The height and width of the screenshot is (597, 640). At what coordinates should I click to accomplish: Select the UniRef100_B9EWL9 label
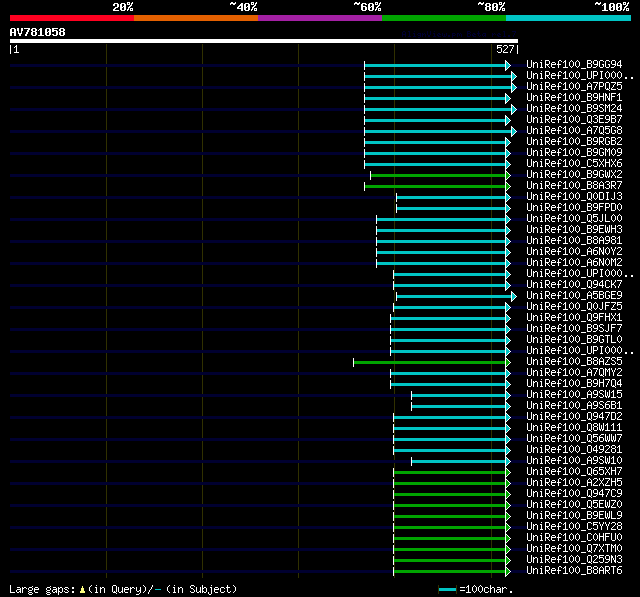click(574, 516)
